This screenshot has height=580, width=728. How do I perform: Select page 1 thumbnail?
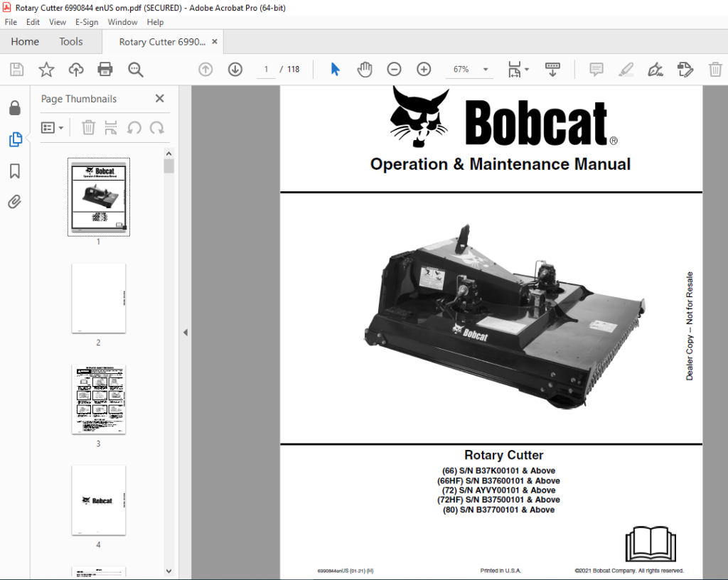click(x=98, y=197)
